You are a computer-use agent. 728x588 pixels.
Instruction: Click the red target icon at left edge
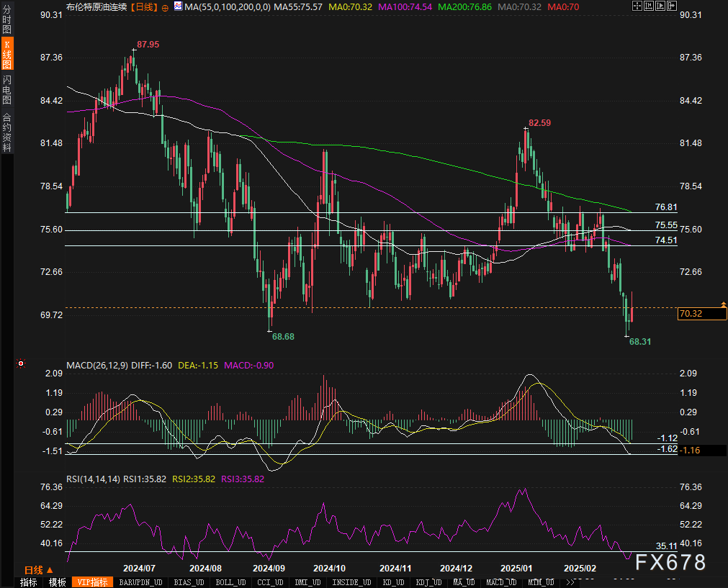pyautogui.click(x=21, y=364)
